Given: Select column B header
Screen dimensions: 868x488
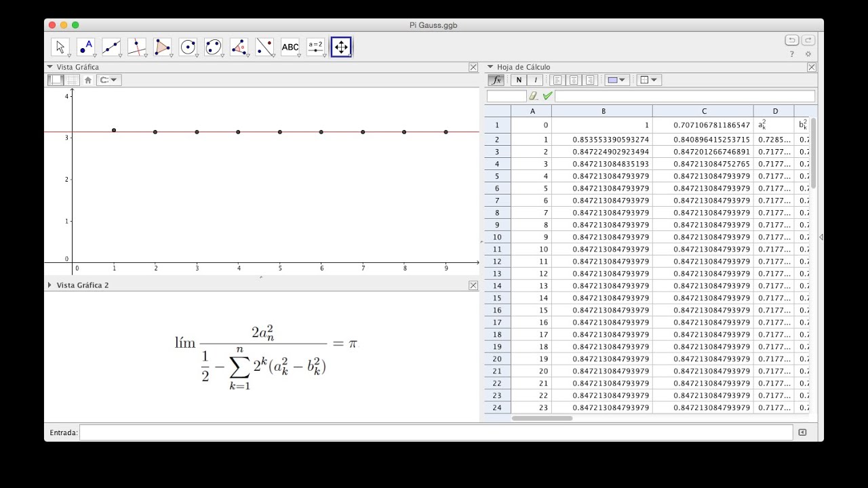Looking at the screenshot, I should point(602,111).
